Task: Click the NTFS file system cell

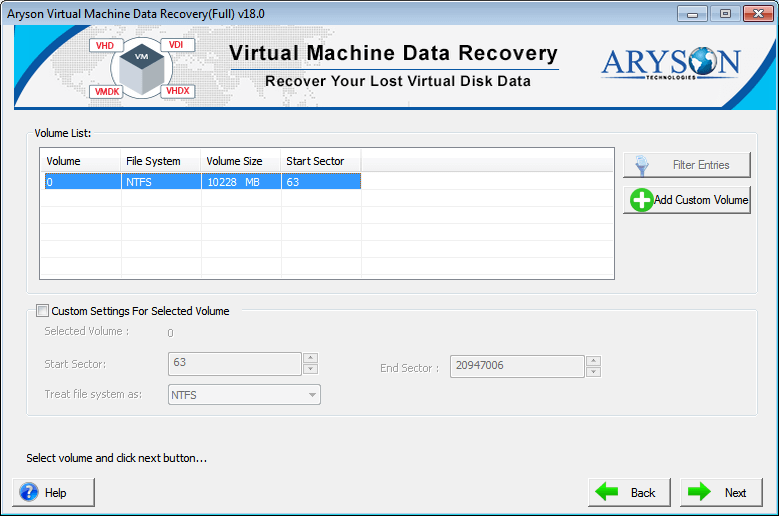Action: click(x=161, y=182)
